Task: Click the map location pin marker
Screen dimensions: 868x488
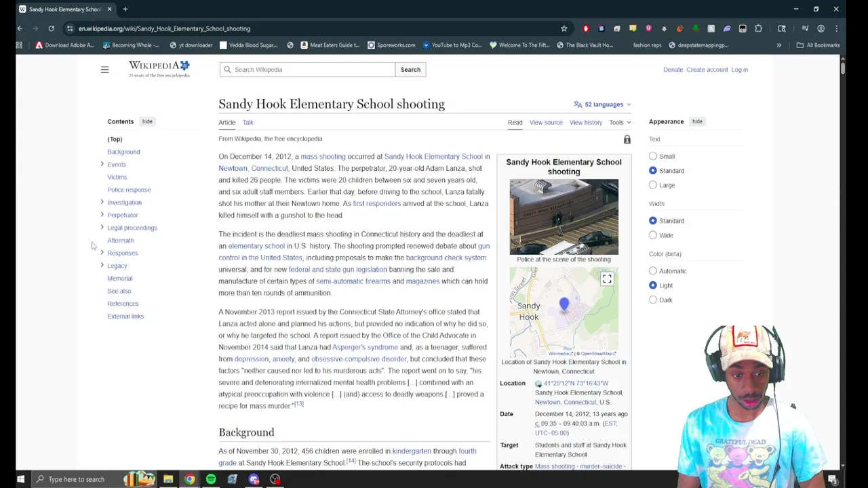Action: pos(564,306)
